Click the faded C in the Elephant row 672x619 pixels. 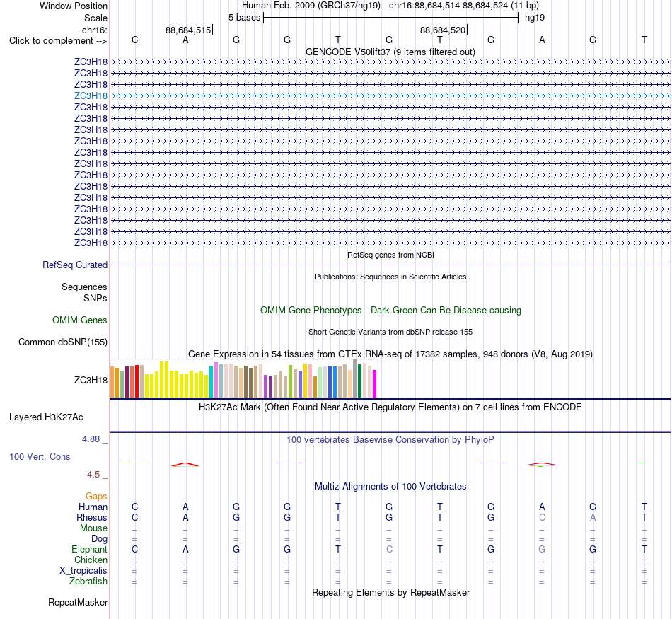pyautogui.click(x=389, y=549)
